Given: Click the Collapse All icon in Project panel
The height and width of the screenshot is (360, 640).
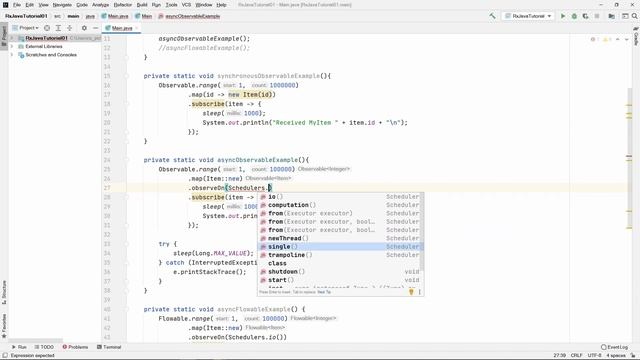Looking at the screenshot, I should [69, 28].
